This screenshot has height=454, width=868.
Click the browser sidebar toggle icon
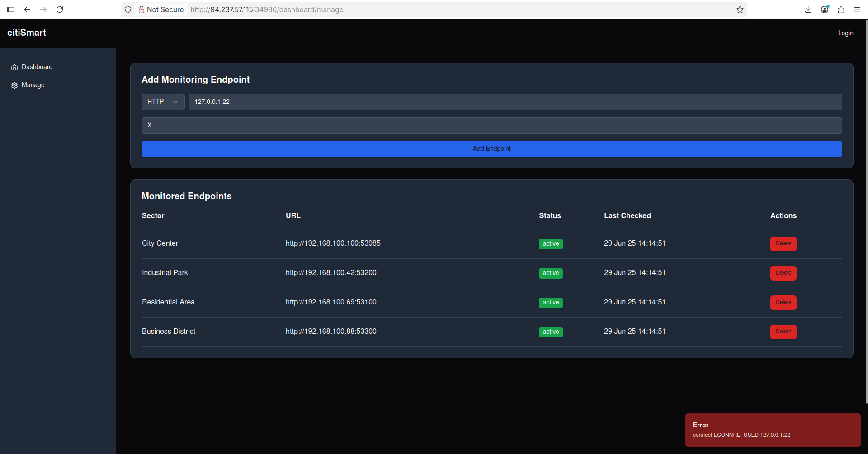(11, 9)
